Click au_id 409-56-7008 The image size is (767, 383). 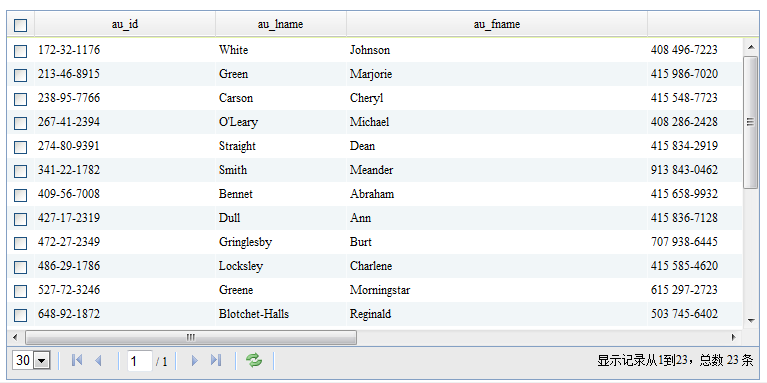pyautogui.click(x=69, y=194)
